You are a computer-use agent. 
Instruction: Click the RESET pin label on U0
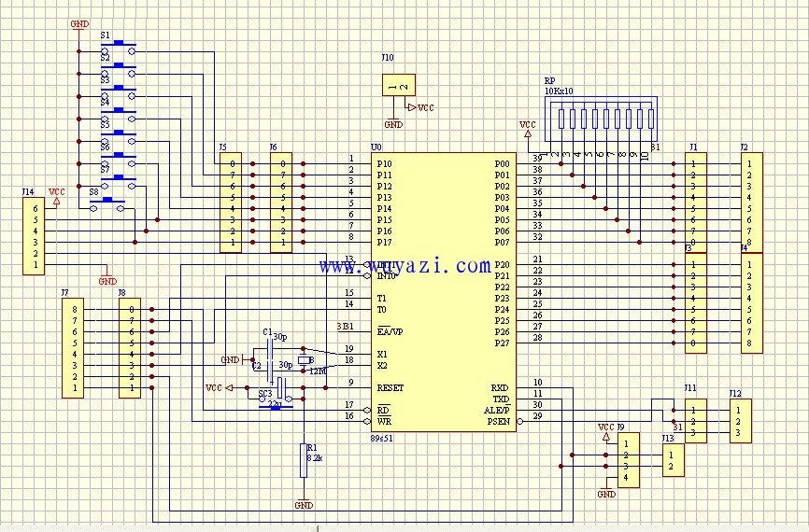(x=390, y=387)
